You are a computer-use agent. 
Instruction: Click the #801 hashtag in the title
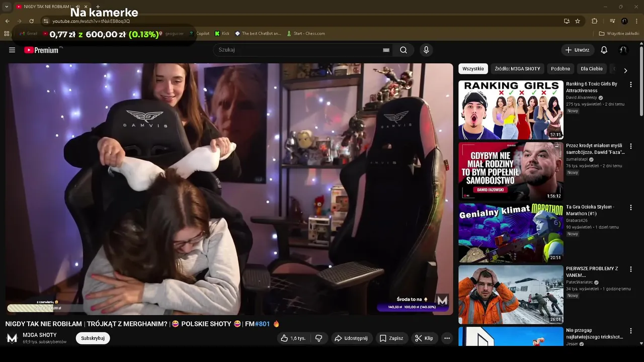[263, 324]
